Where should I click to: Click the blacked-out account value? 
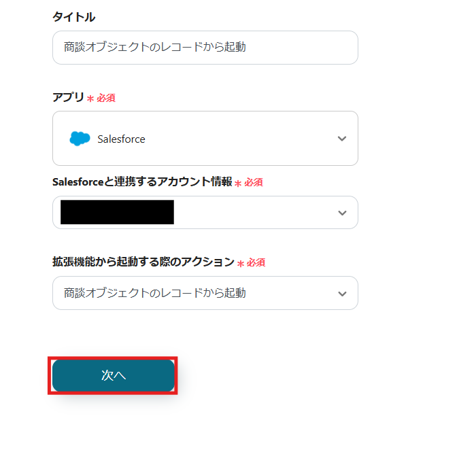117,212
